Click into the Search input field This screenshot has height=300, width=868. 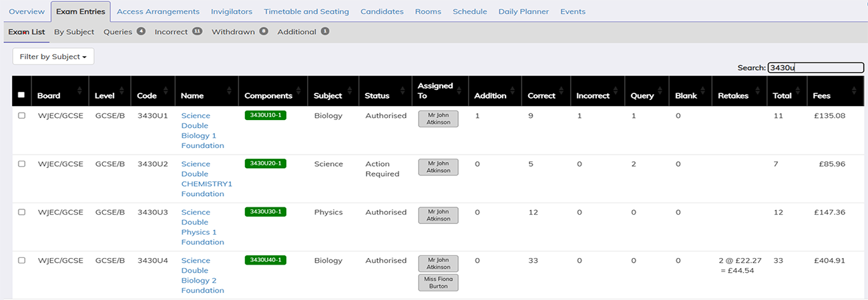click(x=815, y=67)
